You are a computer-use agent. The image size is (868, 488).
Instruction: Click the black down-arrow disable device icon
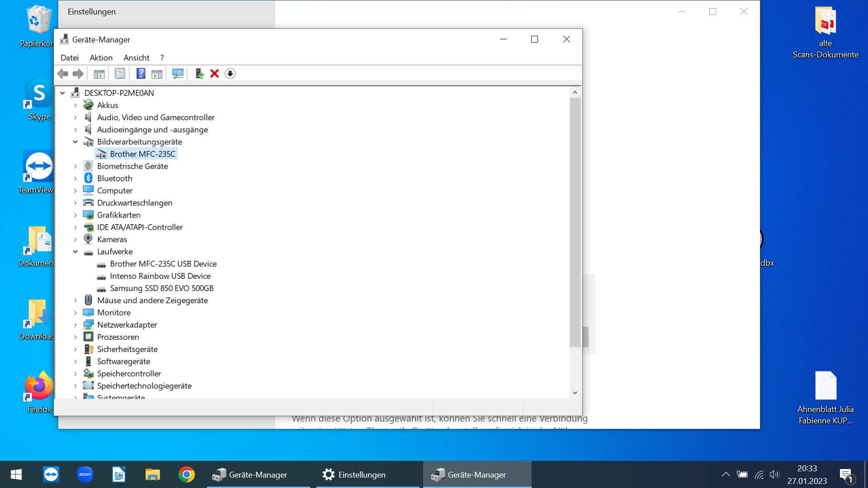pos(230,74)
